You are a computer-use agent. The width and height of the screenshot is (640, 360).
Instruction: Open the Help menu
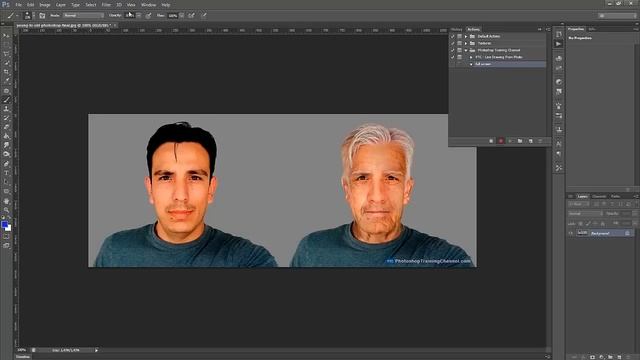166,5
